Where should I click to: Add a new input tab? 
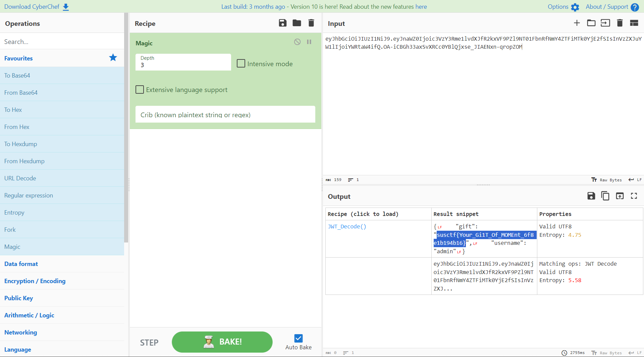(x=577, y=23)
